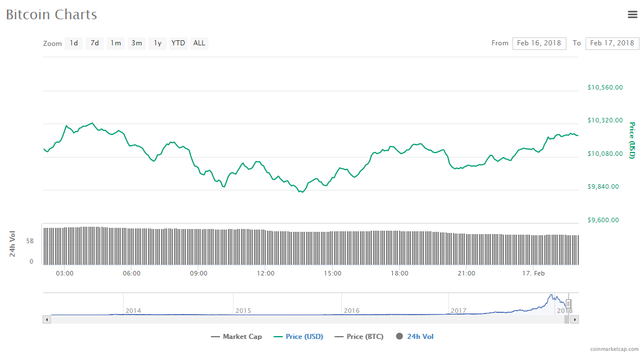
Task: Toggle the Price (BTC) series in legend
Action: click(364, 336)
